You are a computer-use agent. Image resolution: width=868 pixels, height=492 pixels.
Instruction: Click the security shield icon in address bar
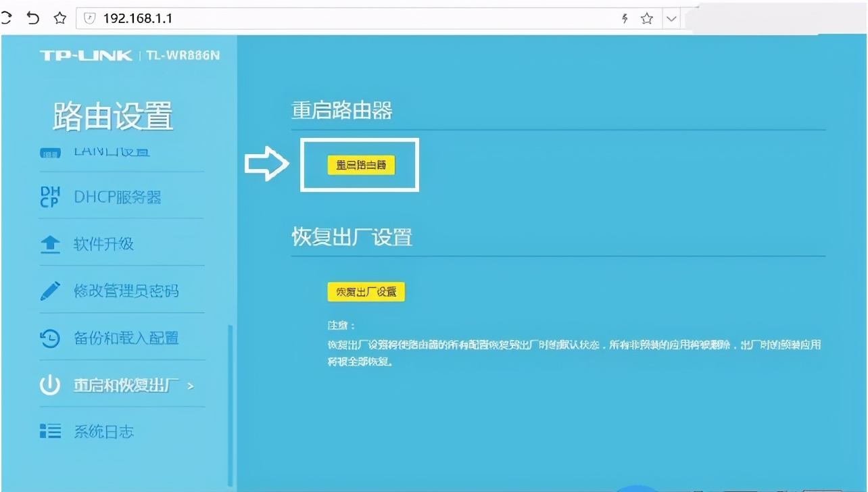(90, 19)
